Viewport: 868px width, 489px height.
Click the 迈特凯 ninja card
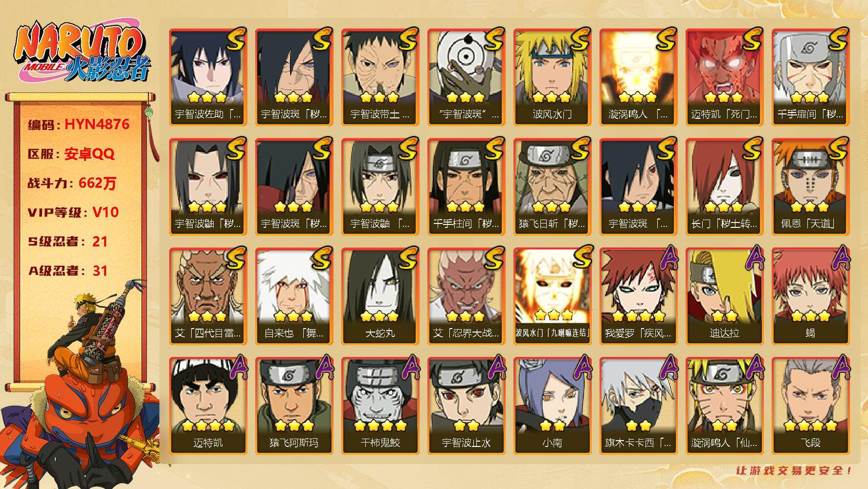pos(208,406)
